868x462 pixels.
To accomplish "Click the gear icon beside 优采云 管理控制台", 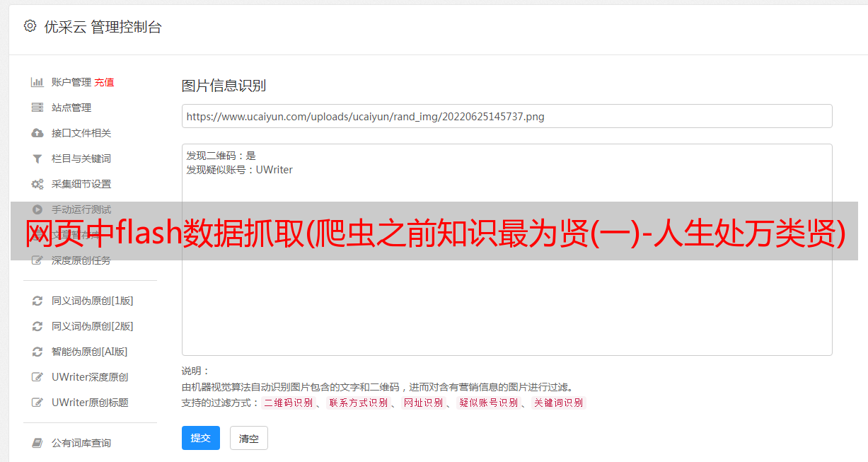I will 30,26.
